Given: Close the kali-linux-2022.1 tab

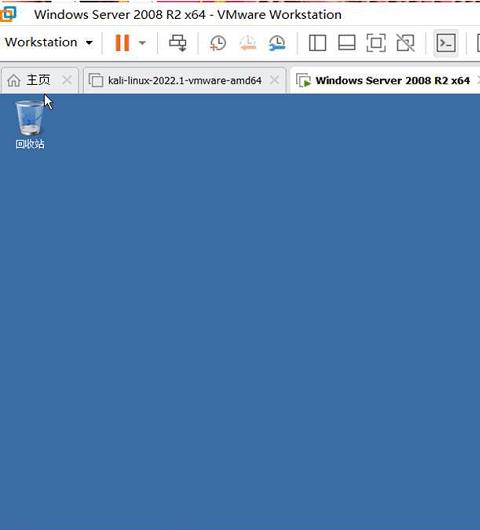Looking at the screenshot, I should pyautogui.click(x=274, y=80).
